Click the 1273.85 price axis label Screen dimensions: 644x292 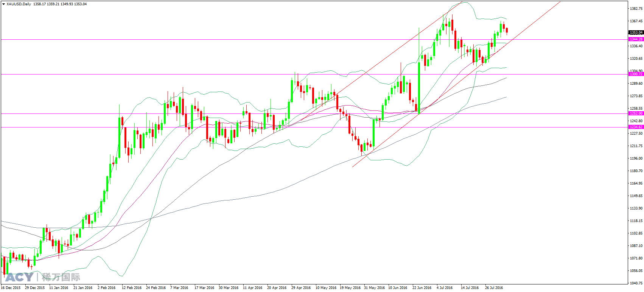636,96
